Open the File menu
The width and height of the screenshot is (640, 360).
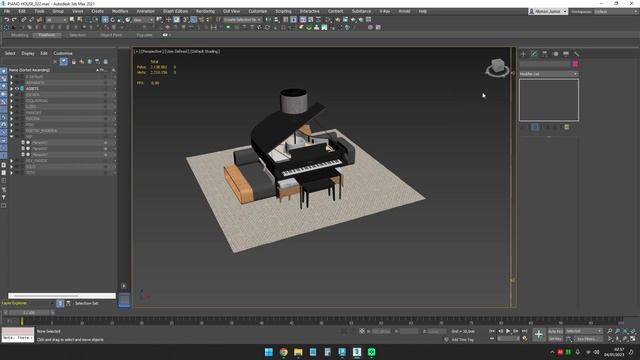pos(7,11)
